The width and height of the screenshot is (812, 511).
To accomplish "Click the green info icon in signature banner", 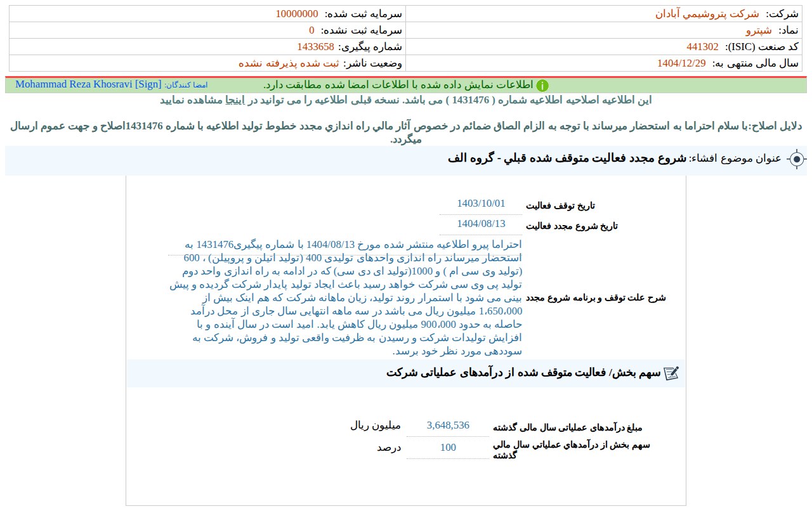I will tap(542, 86).
